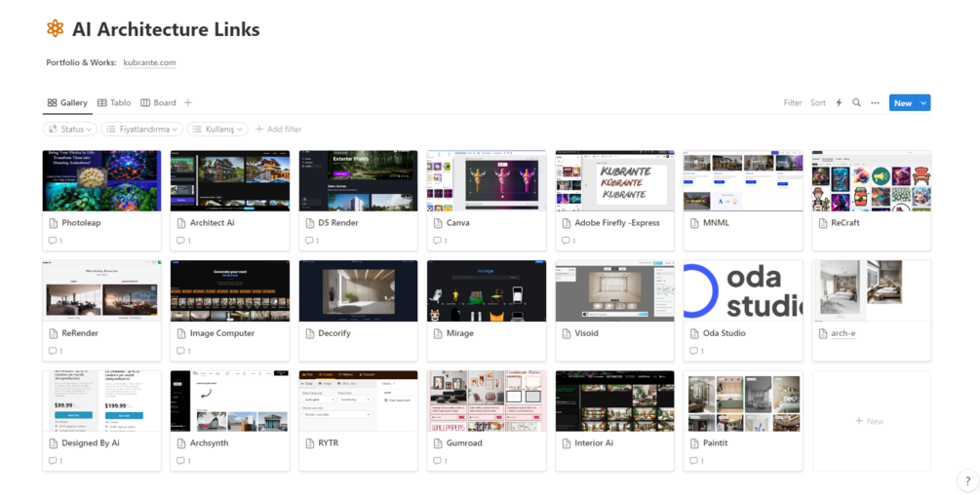The image size is (980, 495).
Task: Open the kubrante.com portfolio link
Action: 149,62
